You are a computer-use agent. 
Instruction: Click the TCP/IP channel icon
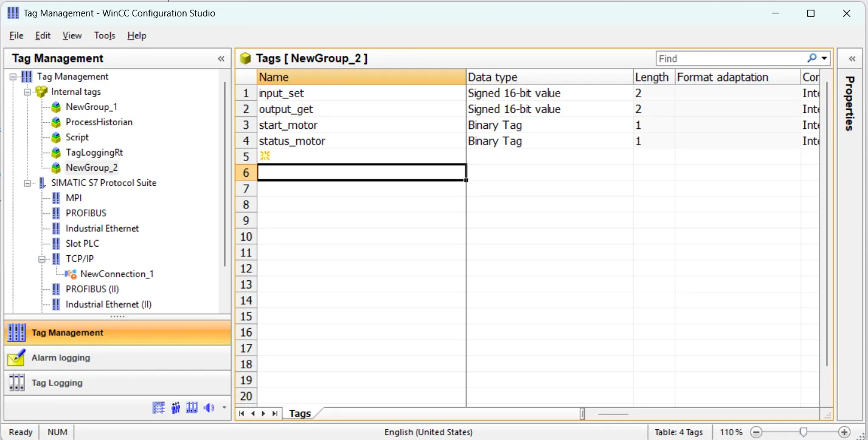click(x=56, y=259)
